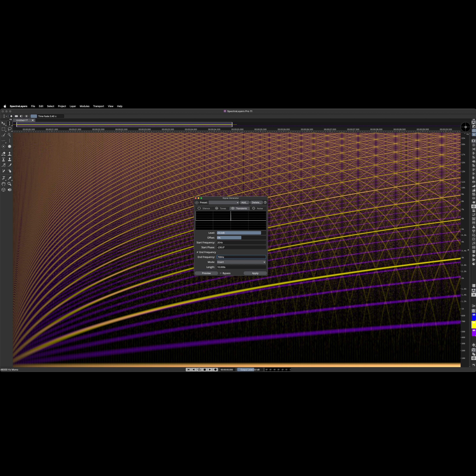Adjust the Level slider at 29.0dB
476x476 pixels.
(x=241, y=233)
